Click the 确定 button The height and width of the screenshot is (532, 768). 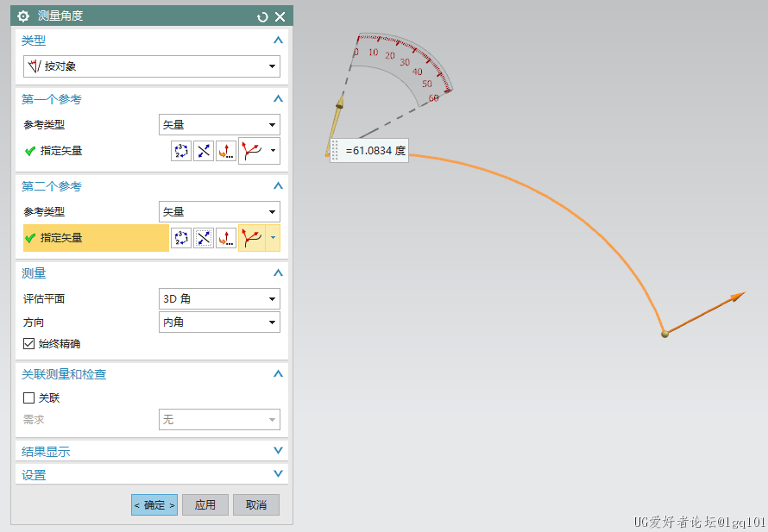[154, 504]
